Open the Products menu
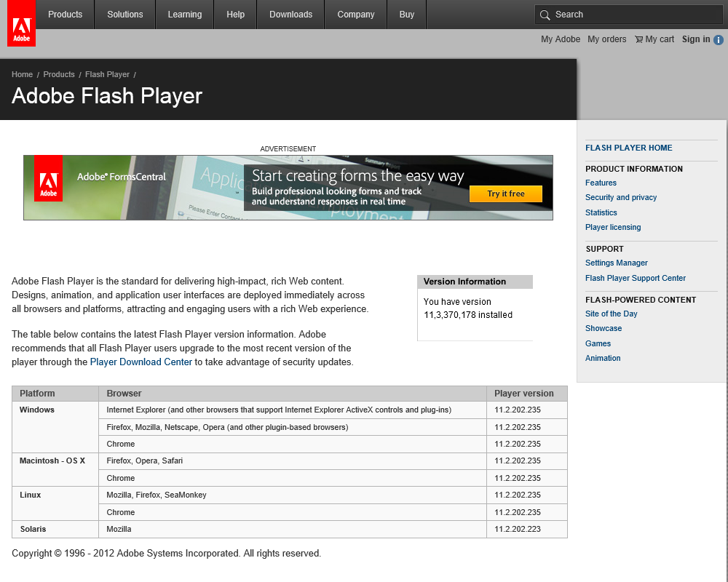The image size is (728, 582). click(65, 15)
